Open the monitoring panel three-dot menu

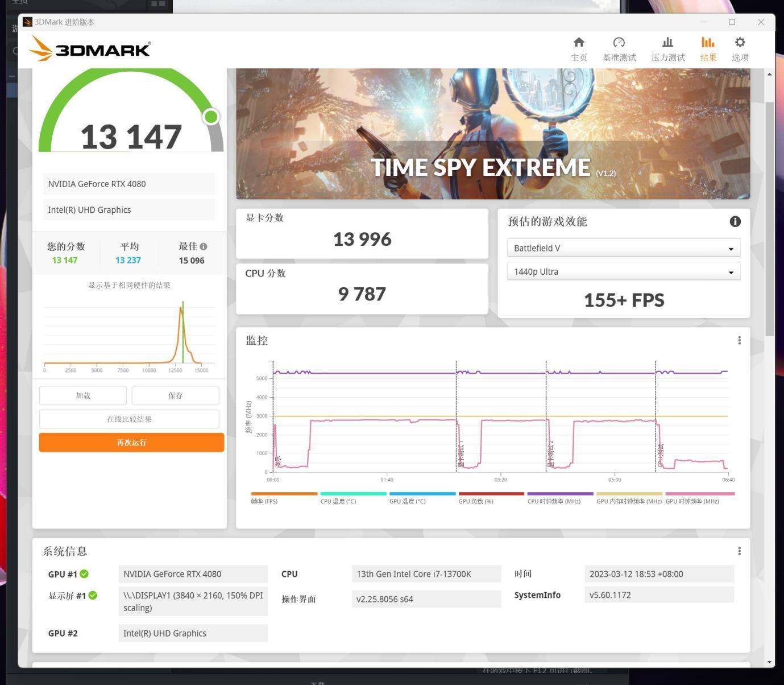pos(739,340)
